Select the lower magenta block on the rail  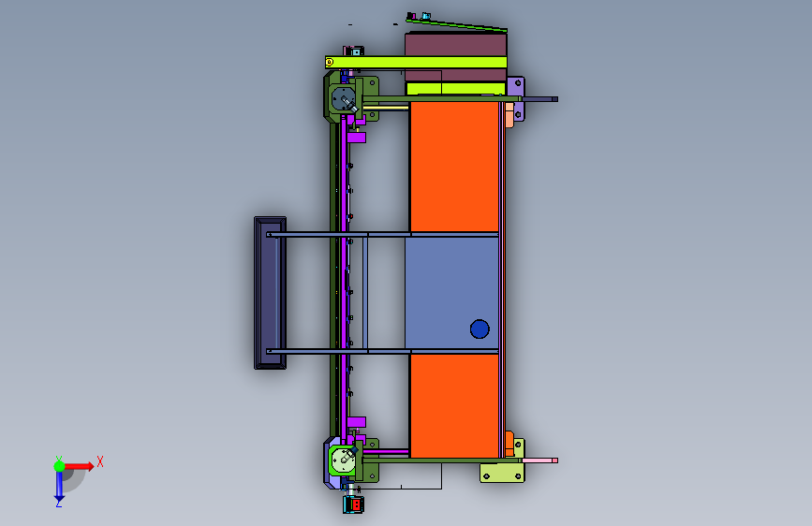click(x=357, y=422)
